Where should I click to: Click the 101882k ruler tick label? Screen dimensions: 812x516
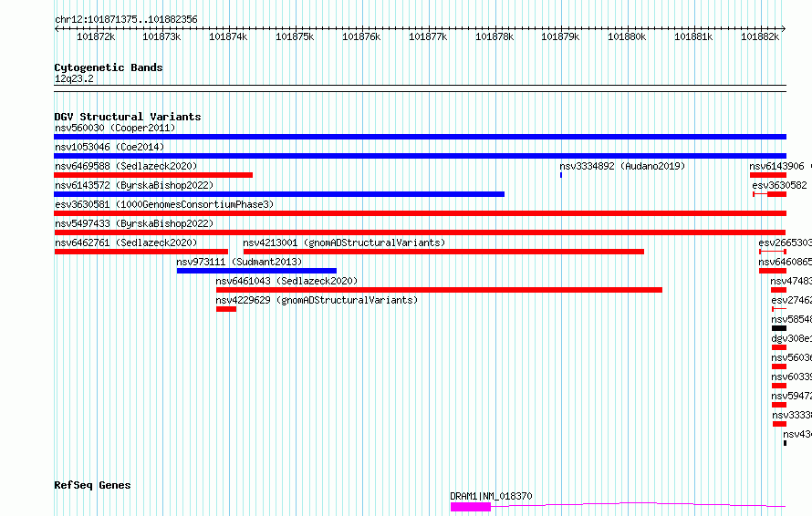pyautogui.click(x=760, y=36)
